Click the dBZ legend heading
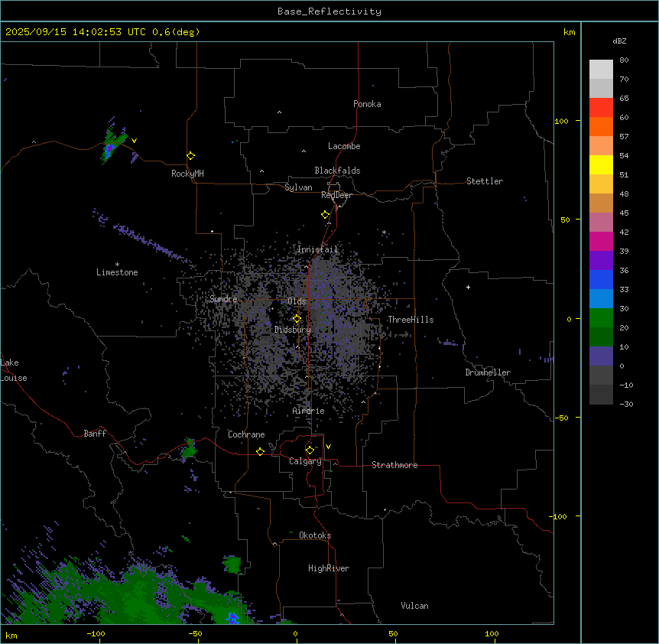659x644 pixels. (x=619, y=41)
